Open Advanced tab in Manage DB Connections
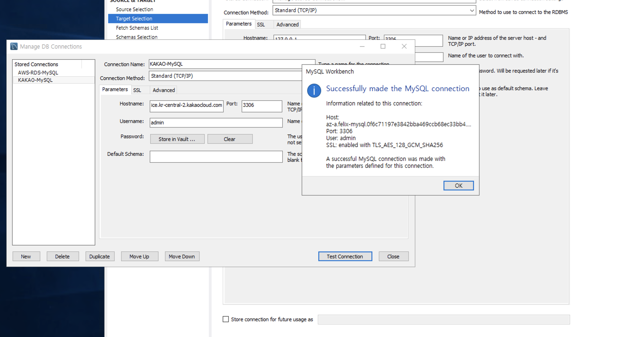The image size is (644, 337). (x=164, y=90)
